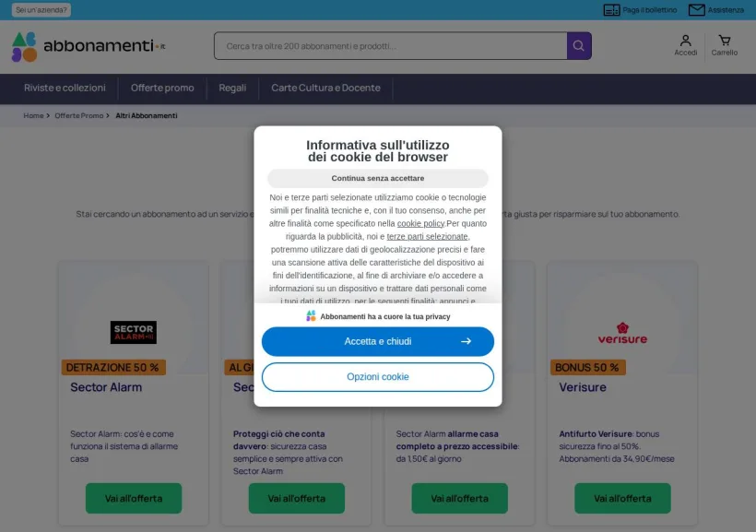Click Vai all'offerta under Antifurto Verisure
This screenshot has width=756, height=532.
click(x=622, y=498)
